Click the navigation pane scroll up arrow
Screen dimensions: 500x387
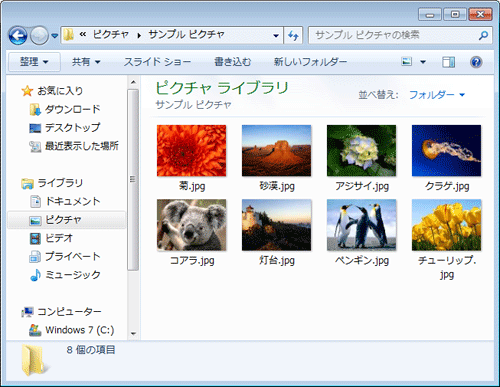(x=133, y=82)
